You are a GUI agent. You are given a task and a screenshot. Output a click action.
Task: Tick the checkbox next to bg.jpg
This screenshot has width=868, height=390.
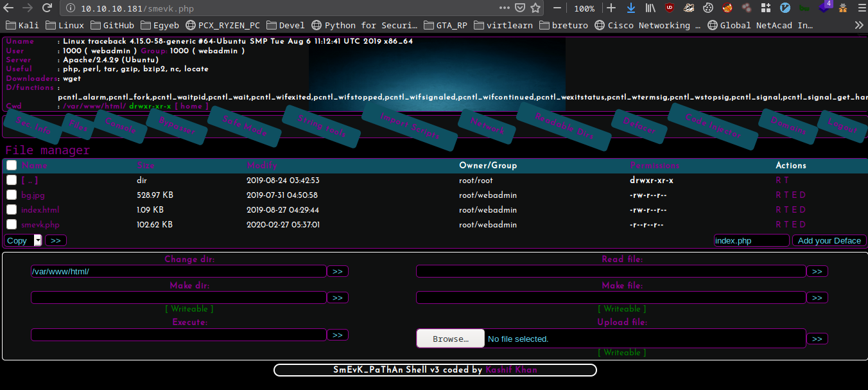[12, 195]
